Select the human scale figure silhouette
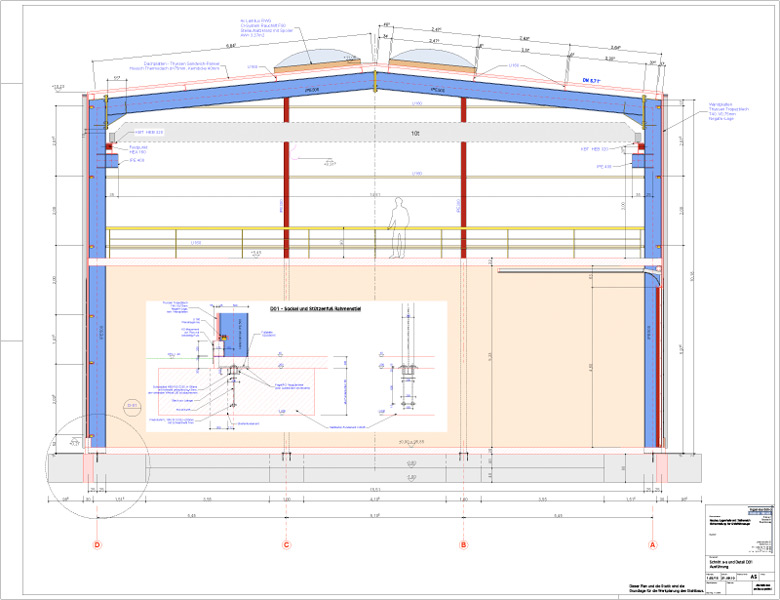780x600 pixels. (398, 225)
